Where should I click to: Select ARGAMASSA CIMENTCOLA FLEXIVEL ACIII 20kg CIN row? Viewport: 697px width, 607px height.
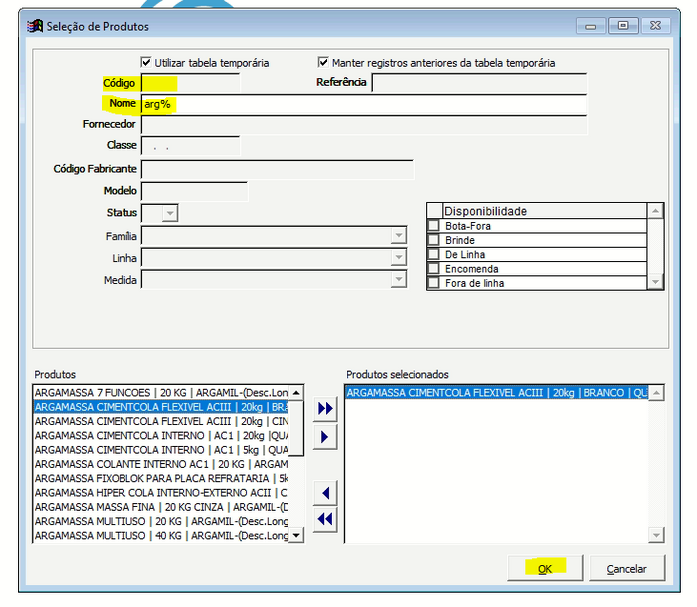(161, 421)
